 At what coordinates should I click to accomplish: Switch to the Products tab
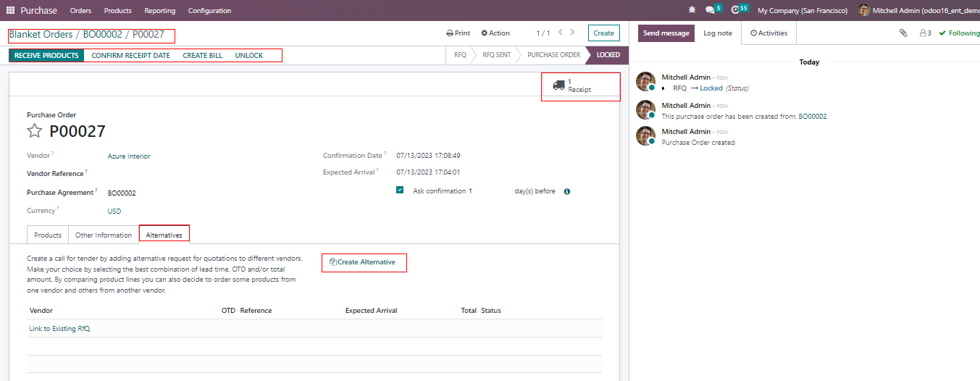[x=48, y=235]
